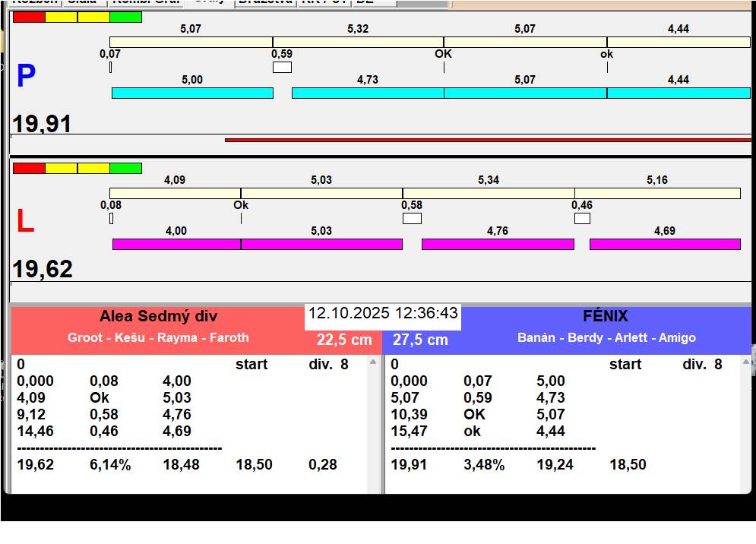Click the 6,14% value in Alea summary
The width and height of the screenshot is (756, 544).
point(110,465)
